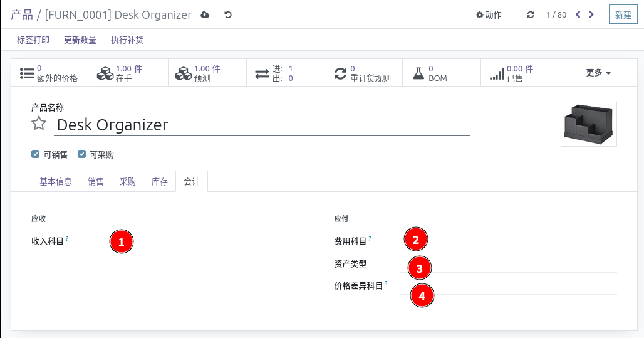Image resolution: width=644 pixels, height=338 pixels.
Task: Click help mark beside 费用科目
Action: click(x=370, y=238)
